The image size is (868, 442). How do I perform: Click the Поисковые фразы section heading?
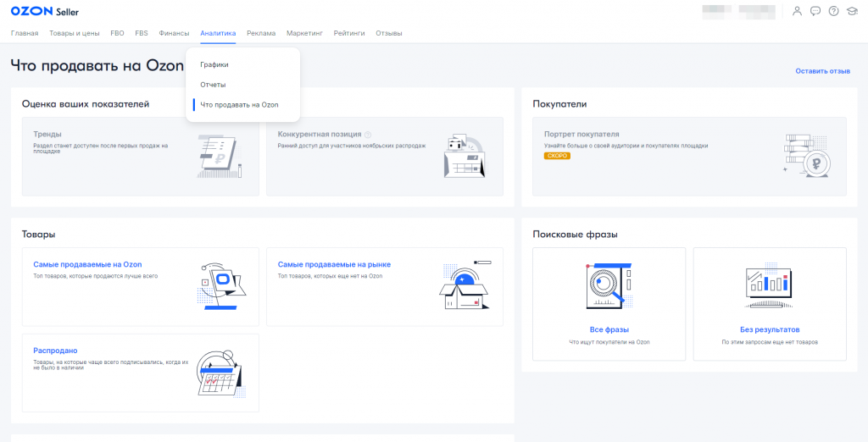click(576, 235)
